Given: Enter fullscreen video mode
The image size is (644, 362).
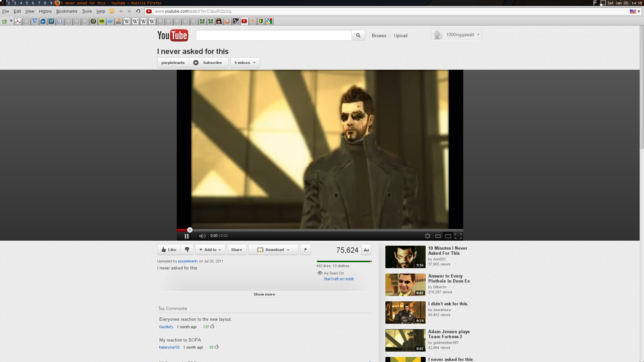Looking at the screenshot, I should [x=458, y=236].
